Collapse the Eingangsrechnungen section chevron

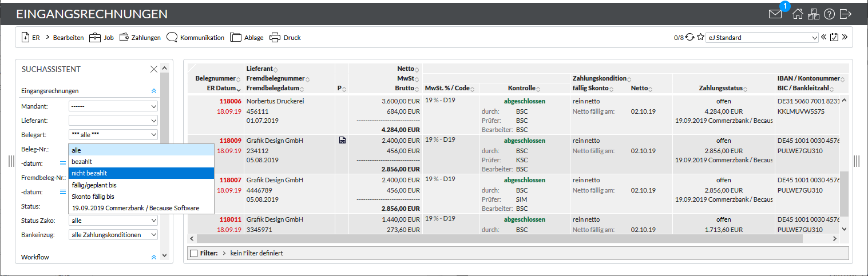[x=153, y=91]
